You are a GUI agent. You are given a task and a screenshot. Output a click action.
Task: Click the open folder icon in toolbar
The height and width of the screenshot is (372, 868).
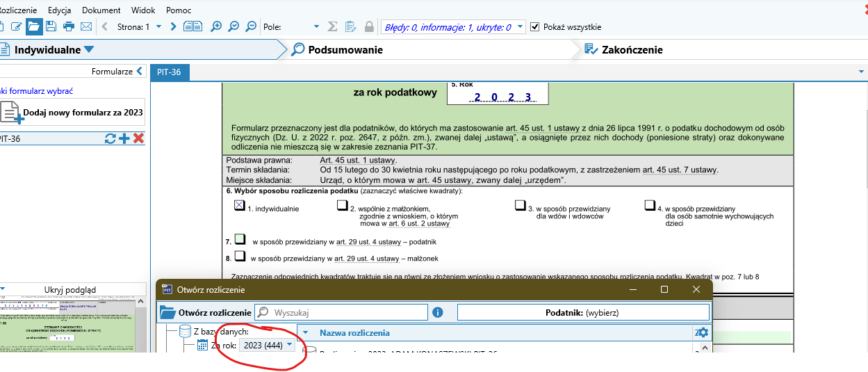(34, 26)
